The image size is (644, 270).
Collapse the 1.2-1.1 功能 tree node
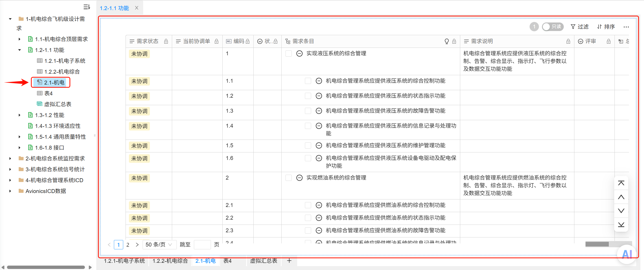tap(19, 50)
